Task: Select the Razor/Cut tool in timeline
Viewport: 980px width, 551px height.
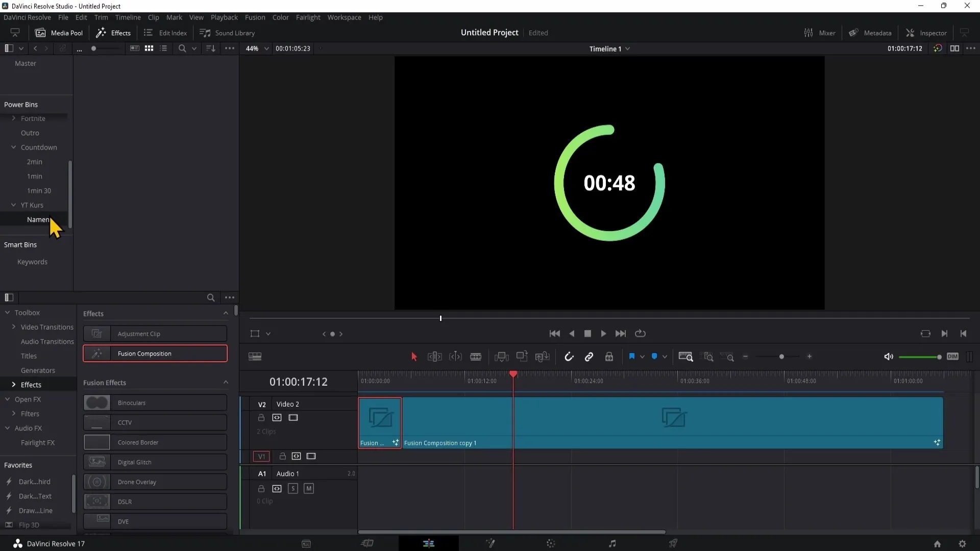Action: [x=475, y=357]
